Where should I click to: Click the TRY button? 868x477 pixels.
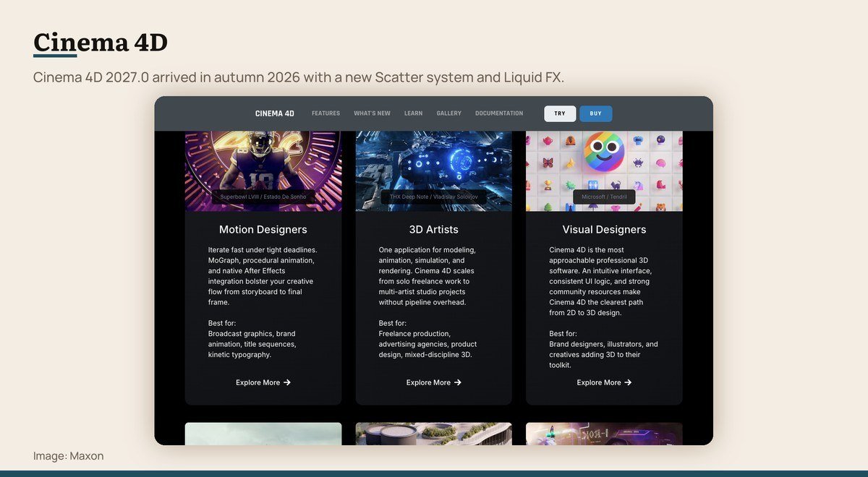click(560, 113)
